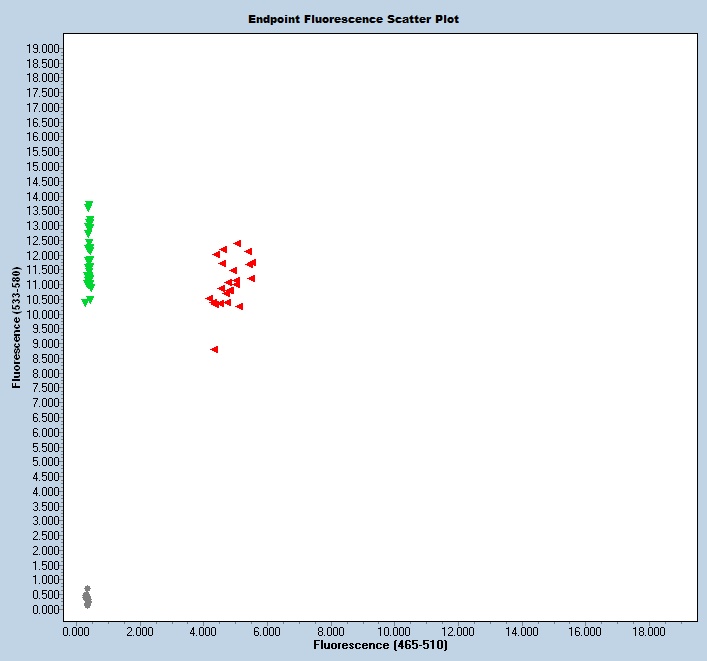Click the 14.500 tick label on the y-axis

tap(46, 181)
